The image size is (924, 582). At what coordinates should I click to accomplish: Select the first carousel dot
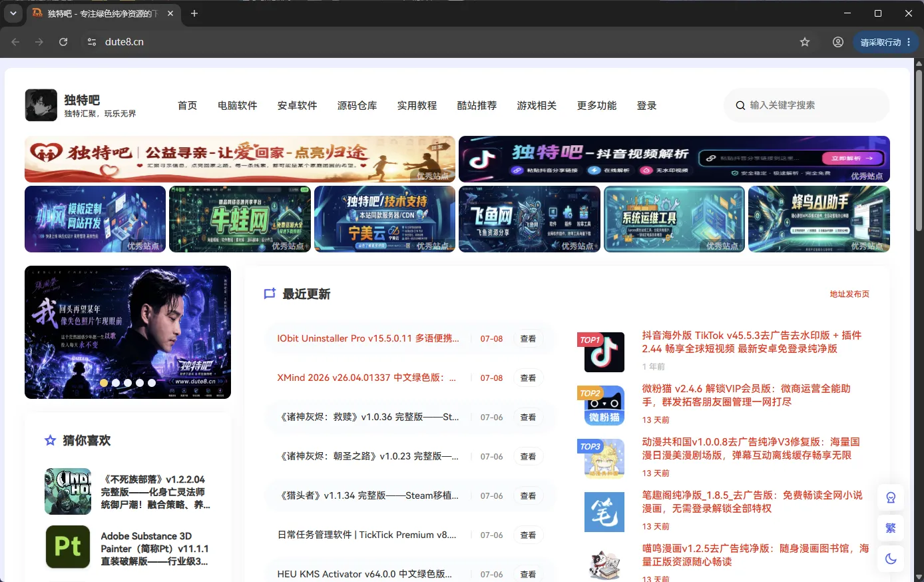(104, 383)
